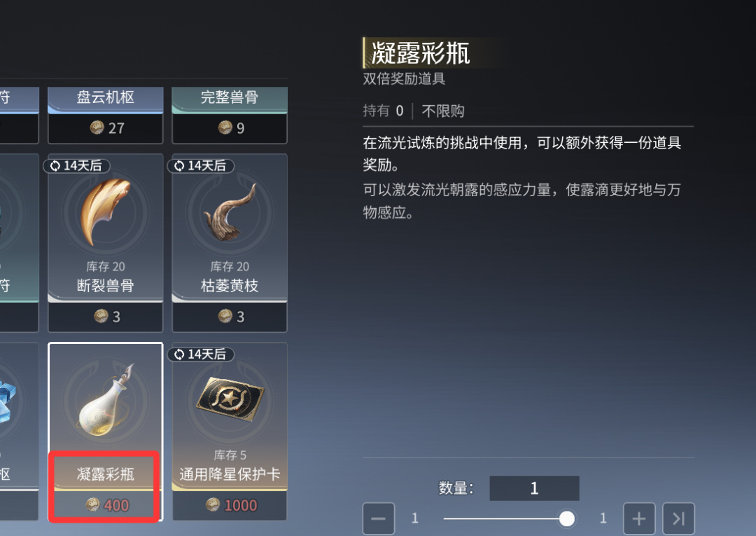Image resolution: width=756 pixels, height=536 pixels.
Task: Click the 枯萎黄枝 price of 3
Action: 240,317
